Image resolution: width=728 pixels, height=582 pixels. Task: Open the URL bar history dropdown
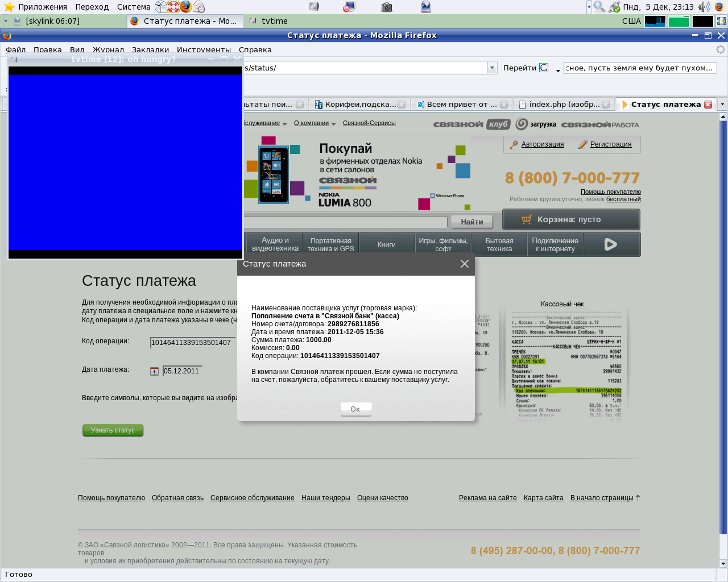[492, 68]
